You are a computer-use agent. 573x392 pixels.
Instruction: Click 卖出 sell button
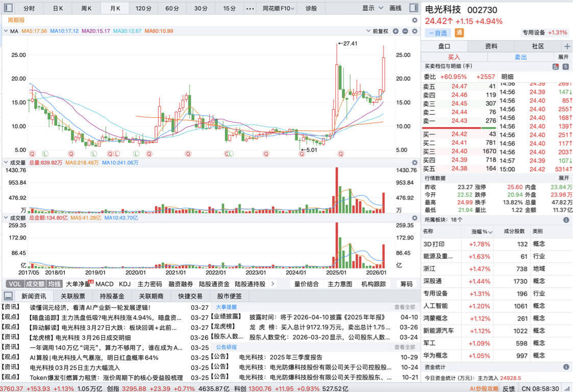click(520, 57)
